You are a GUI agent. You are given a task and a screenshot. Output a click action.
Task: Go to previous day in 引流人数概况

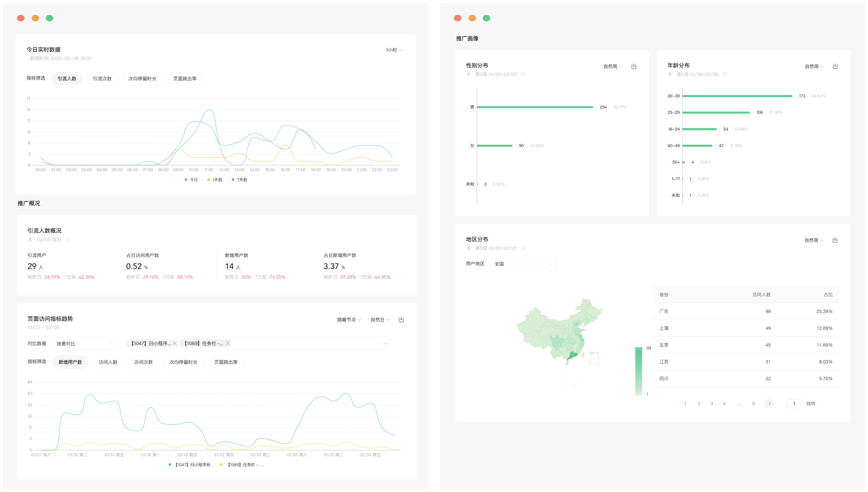click(30, 240)
